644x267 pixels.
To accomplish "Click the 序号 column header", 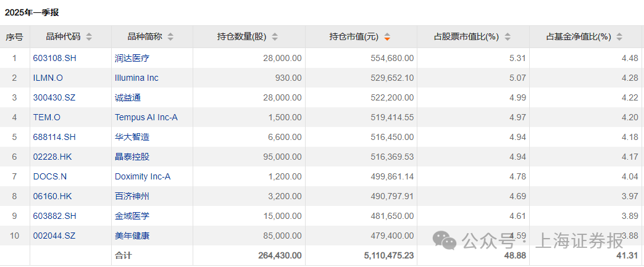I will click(x=15, y=37).
